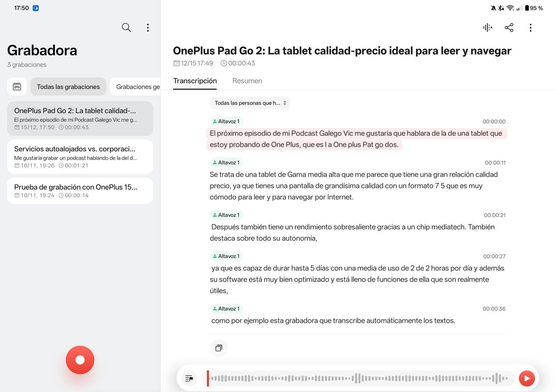Open the transcription's three-dot options menu
555x392 pixels.
tap(530, 28)
